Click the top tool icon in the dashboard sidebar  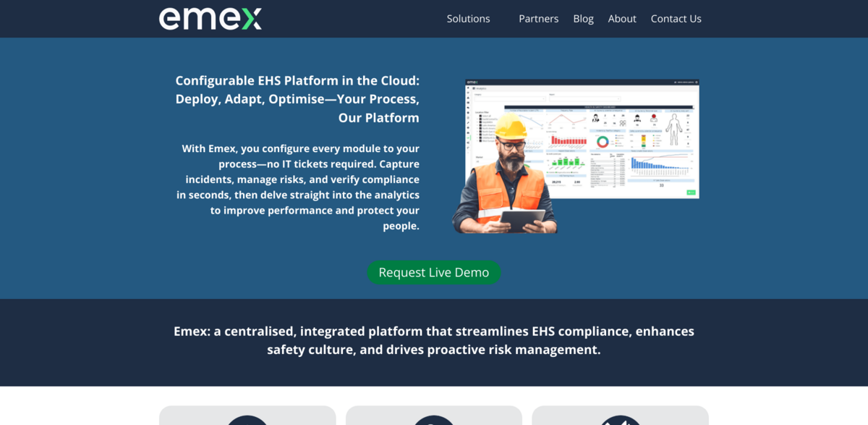(x=467, y=88)
